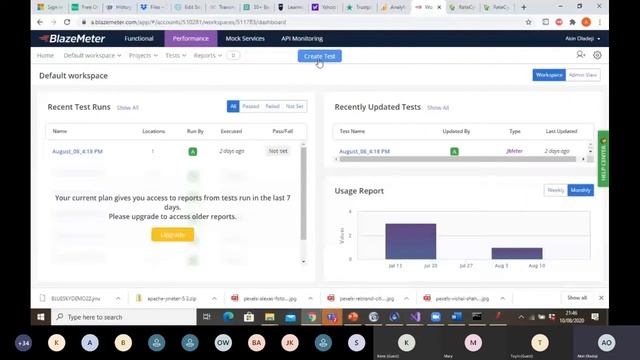The width and height of the screenshot is (640, 360).
Task: Click the Aug 3 usage bar
Action: point(517,253)
